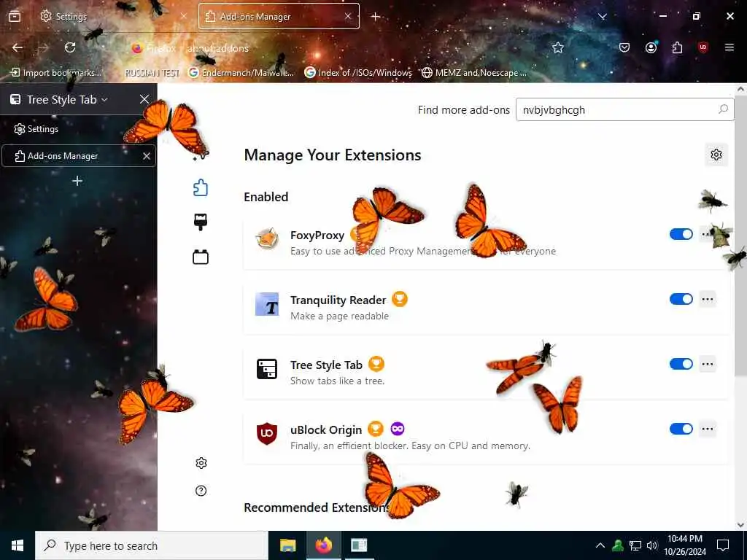Bookmark this page with the star icon
The image size is (747, 560).
[x=558, y=47]
